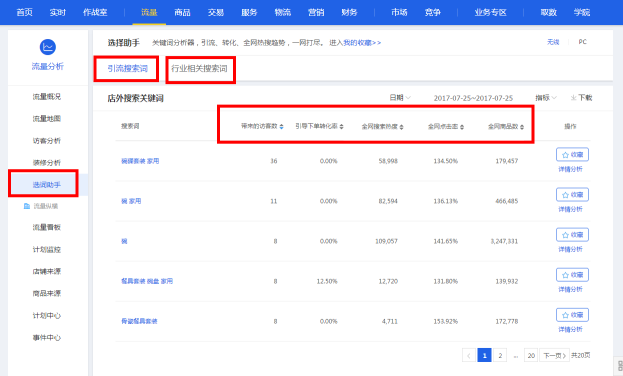
Task: Click the 流量分析 chart logo icon
Action: coord(48,47)
